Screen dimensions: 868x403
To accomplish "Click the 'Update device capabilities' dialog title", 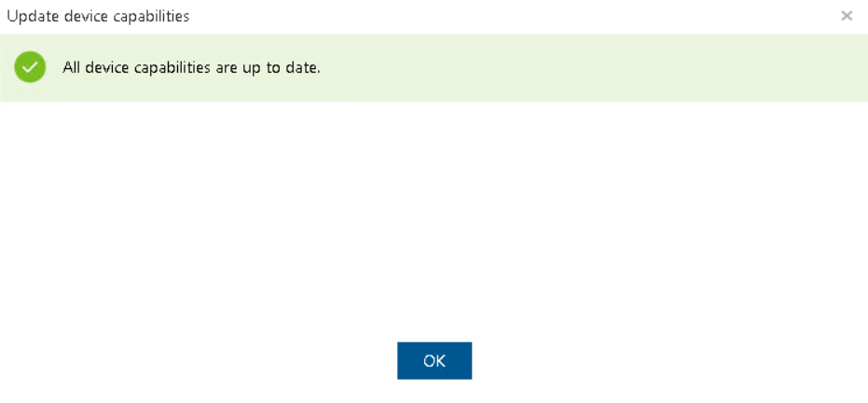I will coord(98,16).
